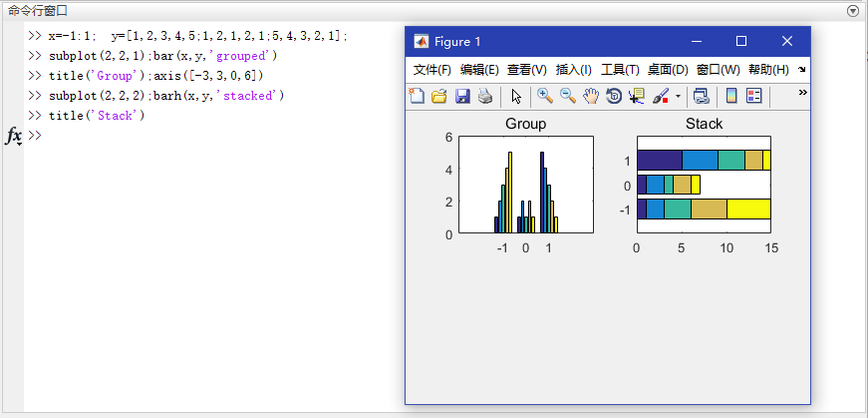This screenshot has height=418, width=868.
Task: Click the command line starting 'x=-1:1;'
Action: pyautogui.click(x=198, y=36)
